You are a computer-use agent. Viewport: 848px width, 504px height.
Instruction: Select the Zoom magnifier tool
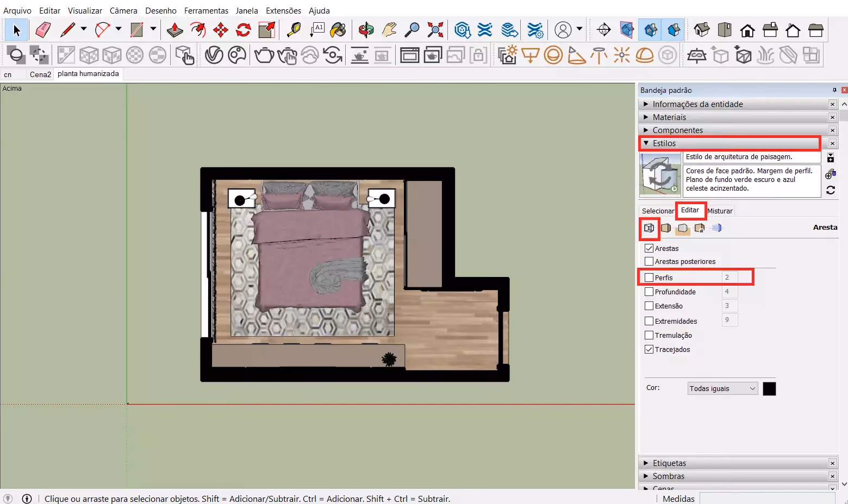pyautogui.click(x=413, y=30)
